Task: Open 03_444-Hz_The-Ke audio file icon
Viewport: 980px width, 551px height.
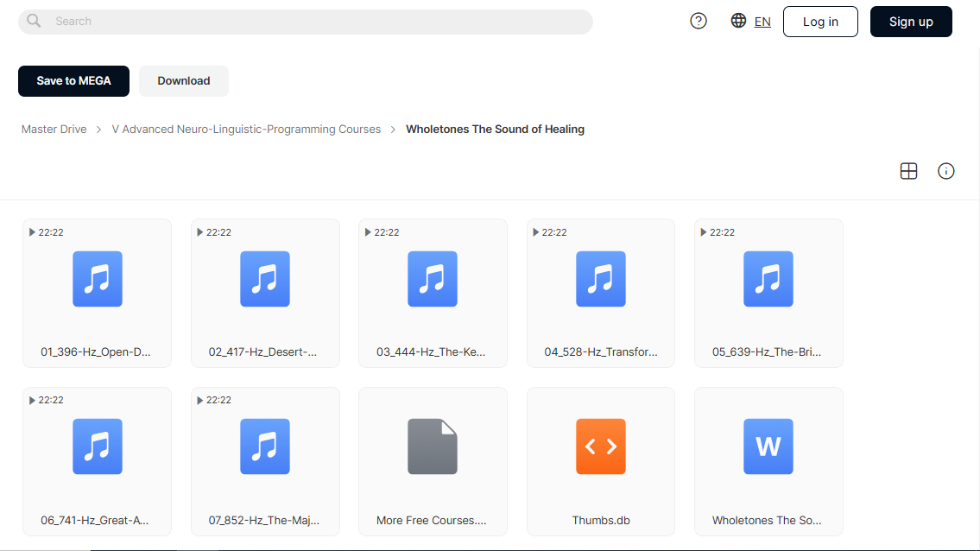Action: click(x=433, y=279)
